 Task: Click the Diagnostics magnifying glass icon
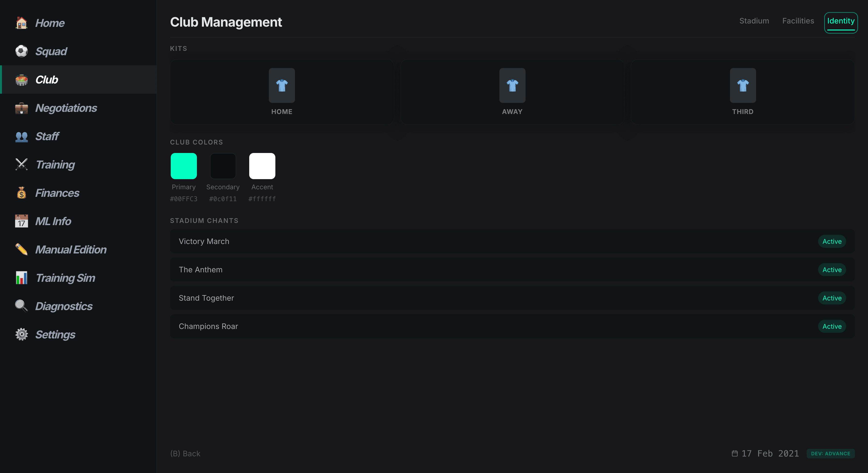[x=22, y=306]
